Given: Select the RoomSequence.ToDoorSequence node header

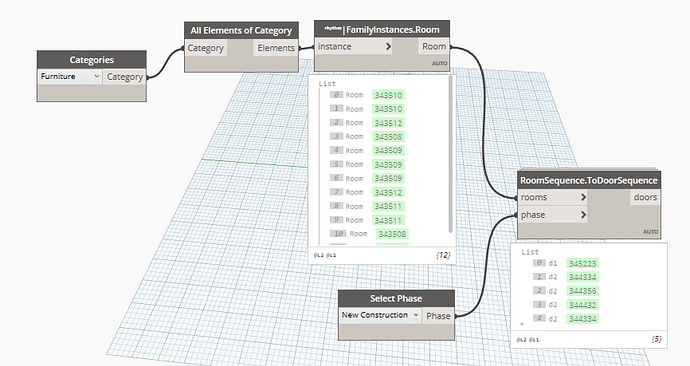Looking at the screenshot, I should (x=589, y=180).
